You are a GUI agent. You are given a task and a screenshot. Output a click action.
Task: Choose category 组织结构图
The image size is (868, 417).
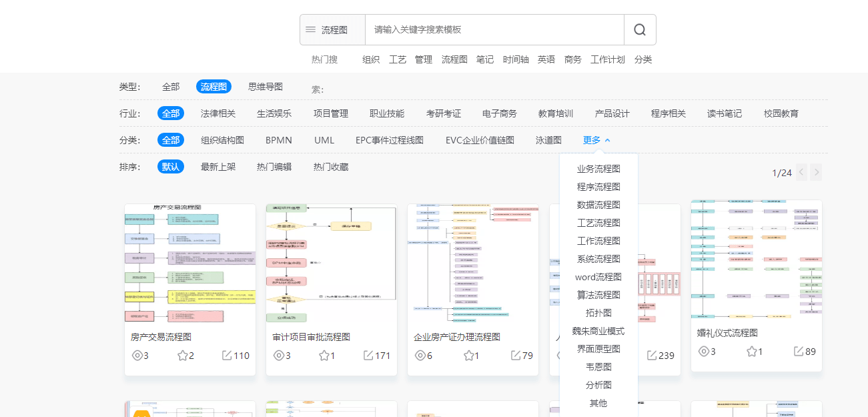[x=223, y=140]
